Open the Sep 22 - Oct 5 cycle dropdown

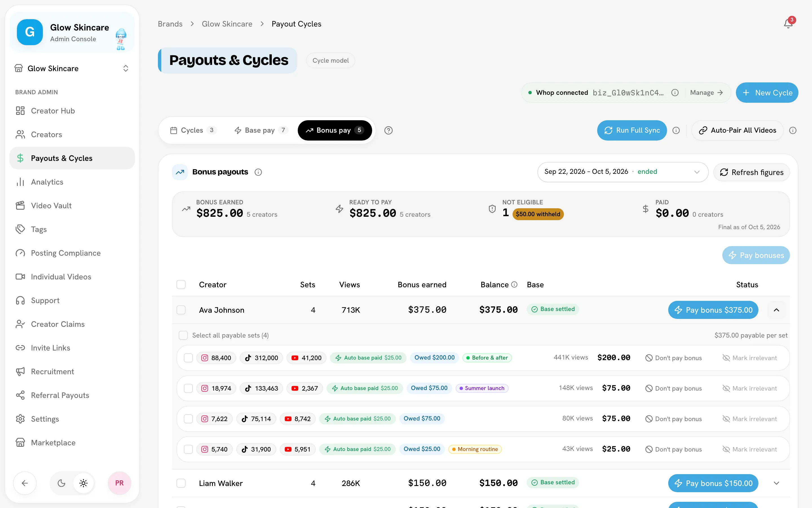(623, 172)
